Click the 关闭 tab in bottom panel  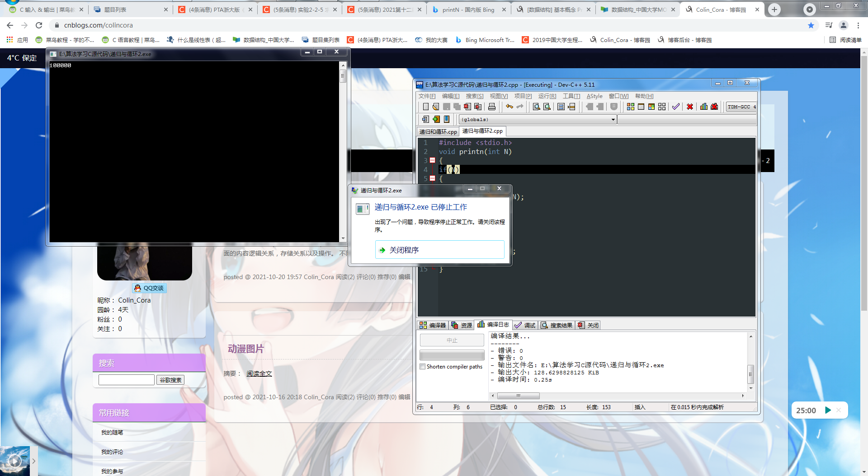click(588, 325)
